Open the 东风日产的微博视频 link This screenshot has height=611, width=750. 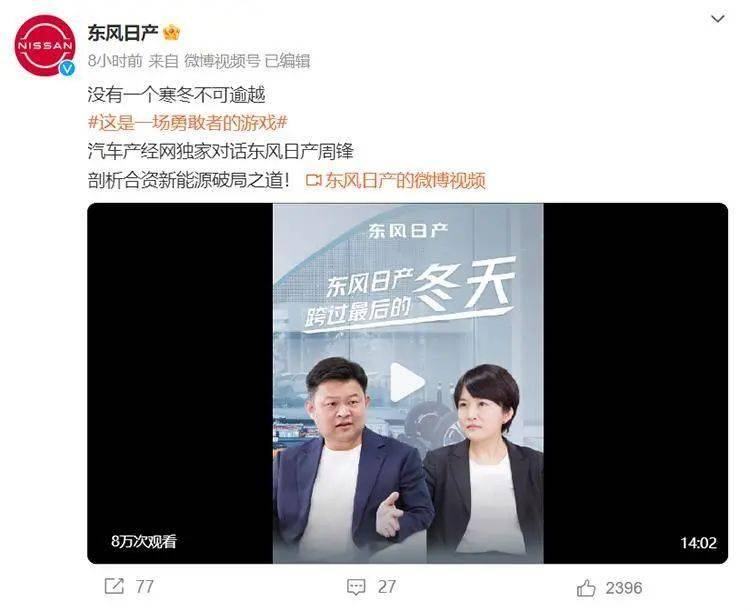406,180
